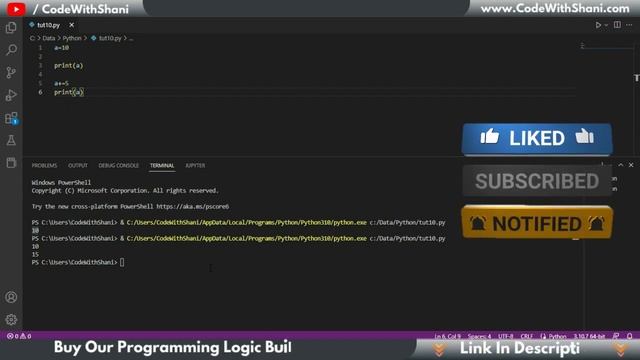Click line number 6 in gutter

click(40, 92)
